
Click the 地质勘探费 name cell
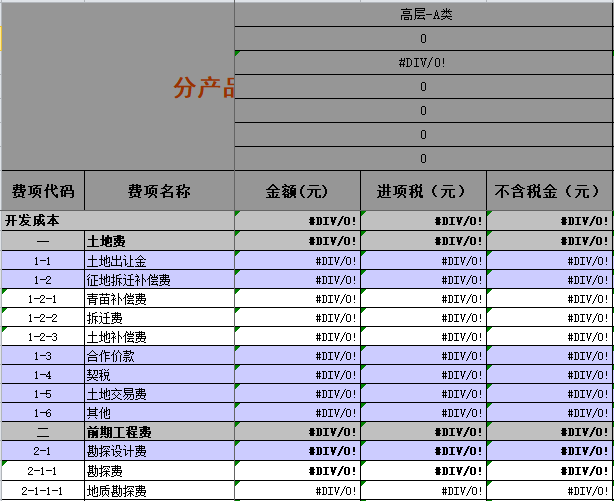point(159,491)
